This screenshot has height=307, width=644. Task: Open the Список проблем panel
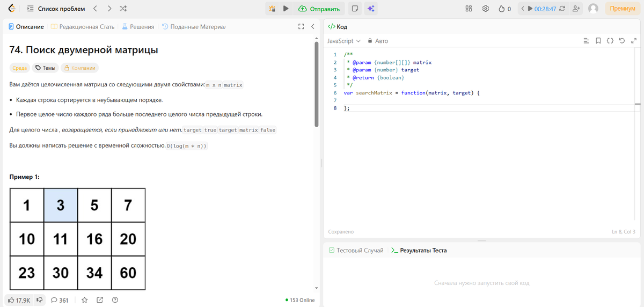(x=56, y=9)
